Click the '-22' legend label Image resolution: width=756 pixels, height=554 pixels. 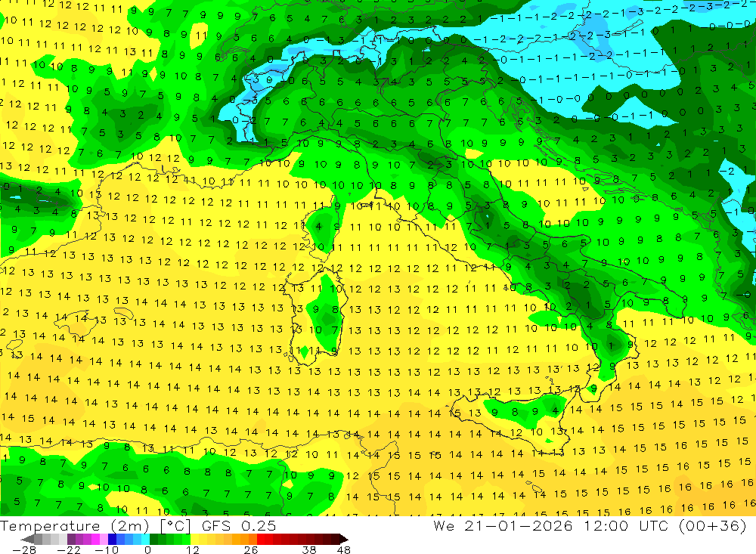point(69,550)
